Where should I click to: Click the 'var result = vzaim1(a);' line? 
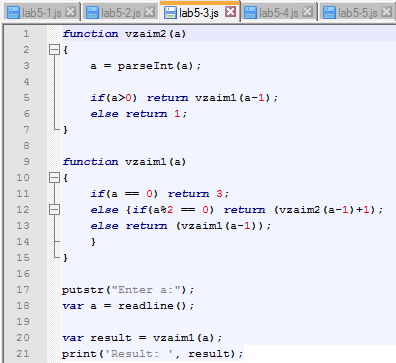coord(142,338)
